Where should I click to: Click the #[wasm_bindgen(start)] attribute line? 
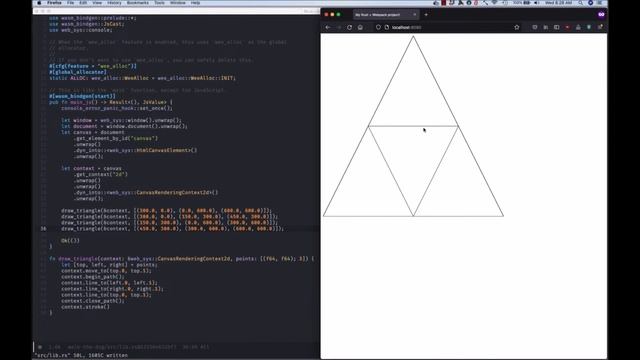coord(82,96)
